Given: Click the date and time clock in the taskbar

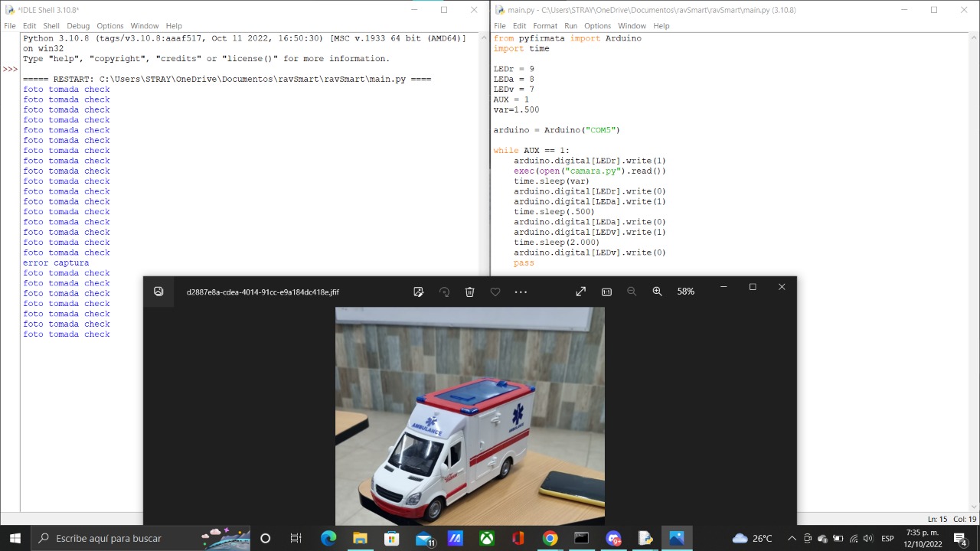Looking at the screenshot, I should (x=923, y=538).
